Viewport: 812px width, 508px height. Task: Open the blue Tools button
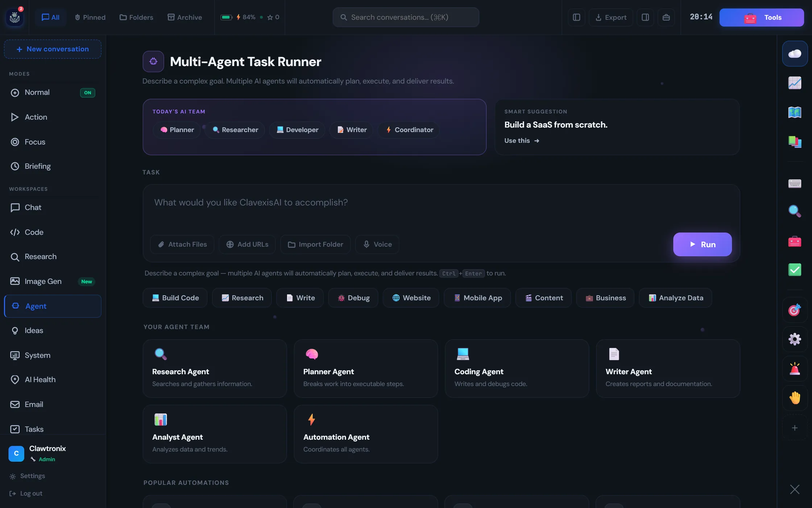pyautogui.click(x=762, y=17)
